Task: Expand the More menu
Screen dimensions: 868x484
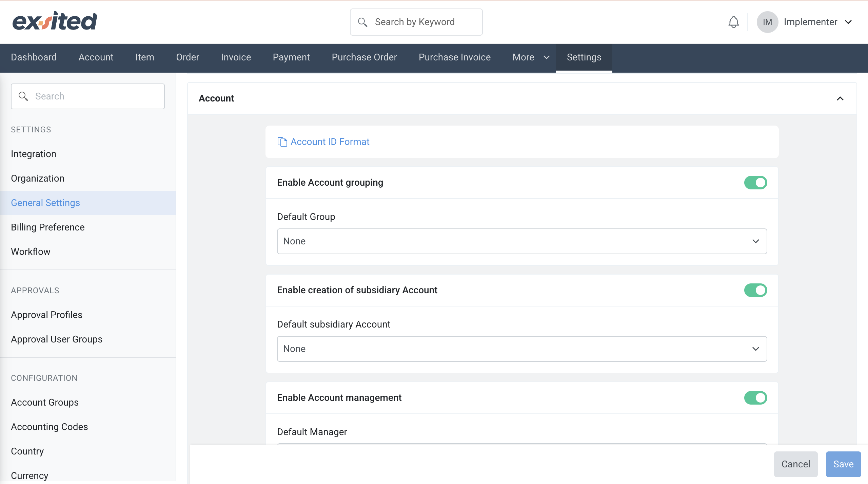Action: coord(531,57)
